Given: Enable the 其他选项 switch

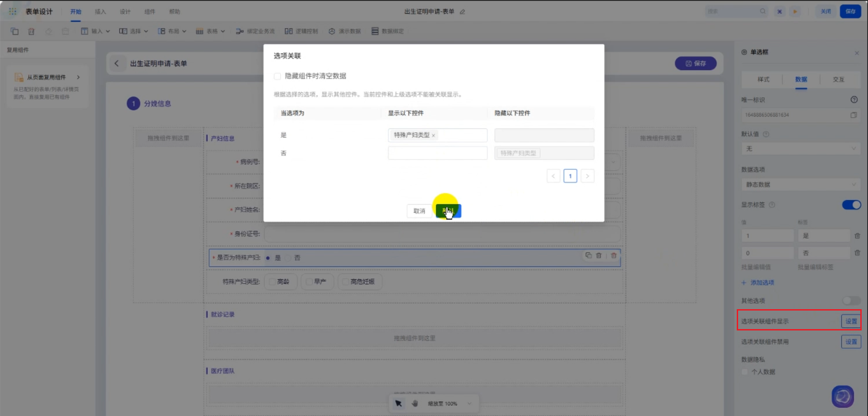Looking at the screenshot, I should point(851,301).
